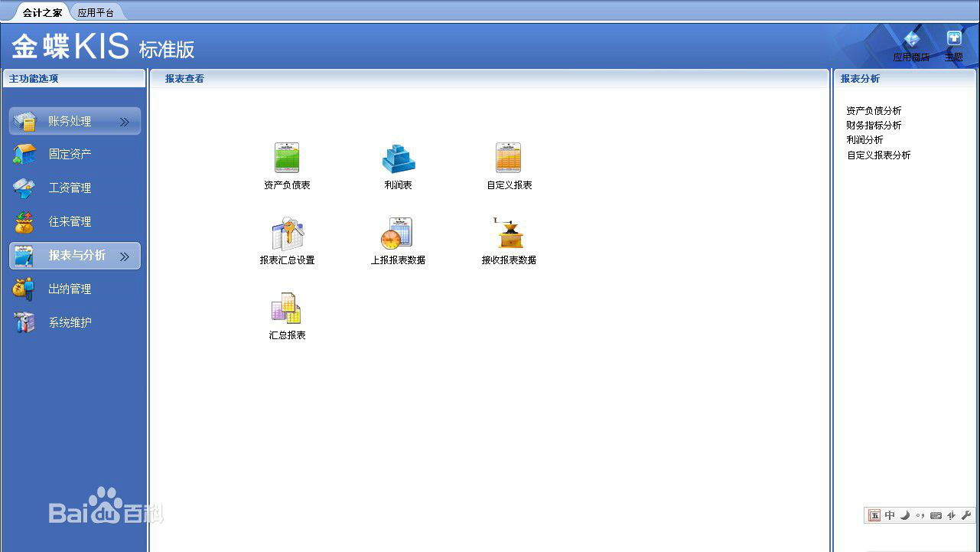Screen dimensions: 980x552
Task: Click the 五 Wubi input method logo
Action: point(874,515)
